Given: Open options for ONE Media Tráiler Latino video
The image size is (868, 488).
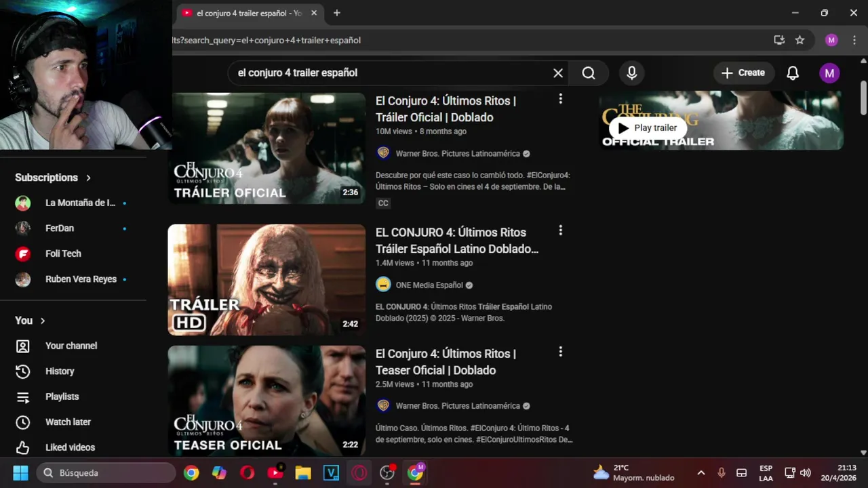Looking at the screenshot, I should click(x=560, y=230).
